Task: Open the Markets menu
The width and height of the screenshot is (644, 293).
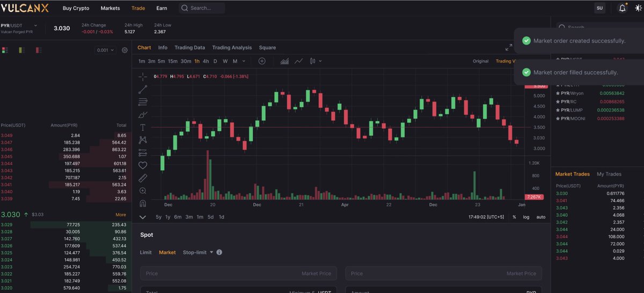Action: pyautogui.click(x=110, y=8)
